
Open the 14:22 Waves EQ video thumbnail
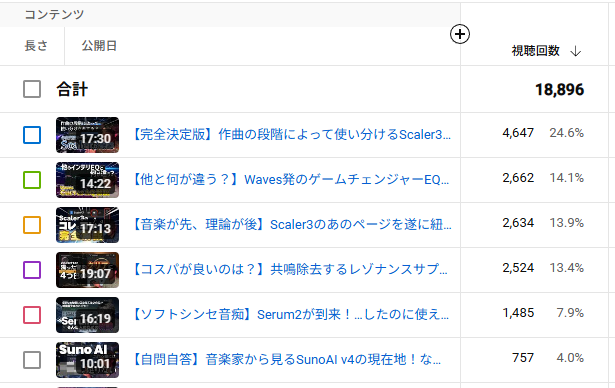point(87,180)
